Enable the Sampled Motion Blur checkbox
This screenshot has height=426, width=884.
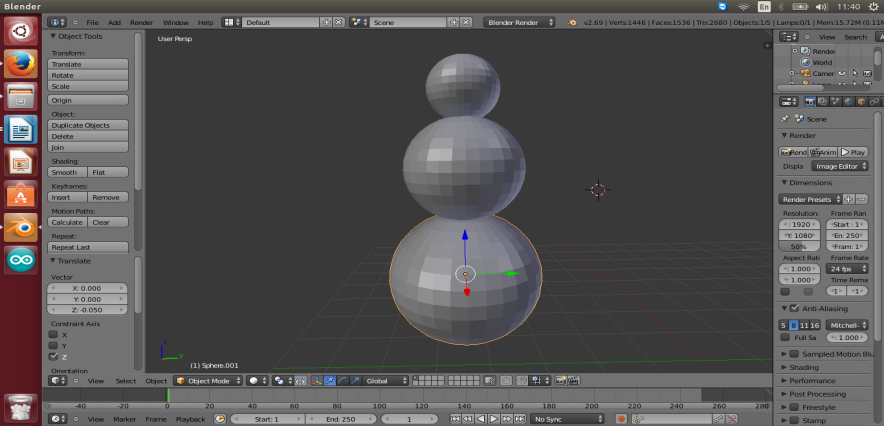(794, 354)
